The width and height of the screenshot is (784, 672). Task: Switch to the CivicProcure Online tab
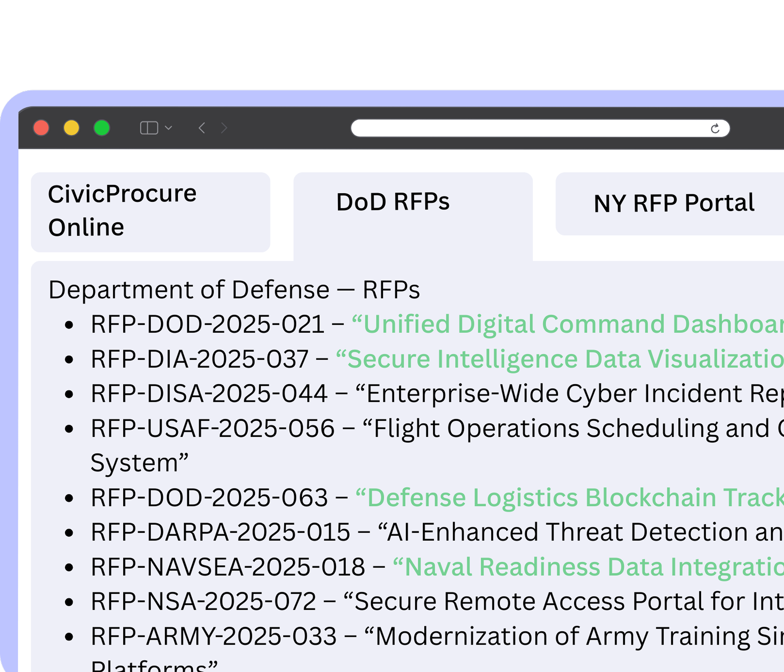click(151, 212)
